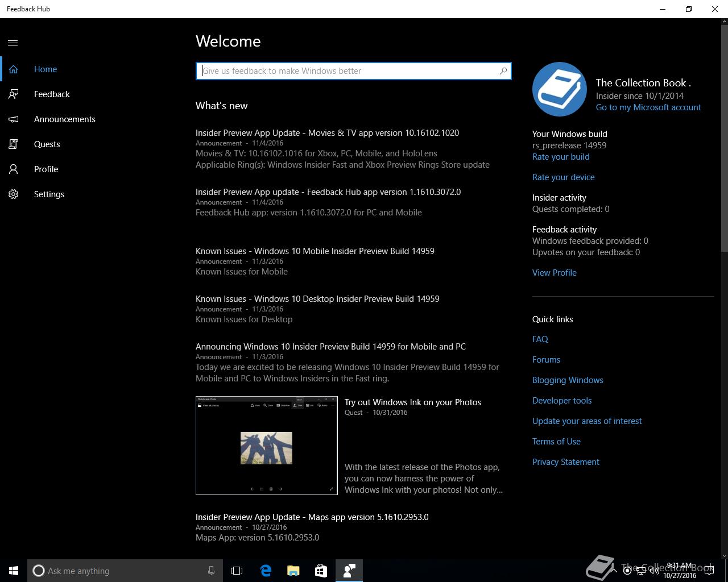Click the Feedback person-chat icon

tap(13, 94)
